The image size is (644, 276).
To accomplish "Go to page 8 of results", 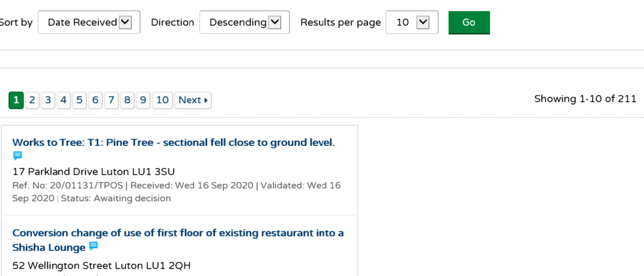I will click(x=127, y=100).
